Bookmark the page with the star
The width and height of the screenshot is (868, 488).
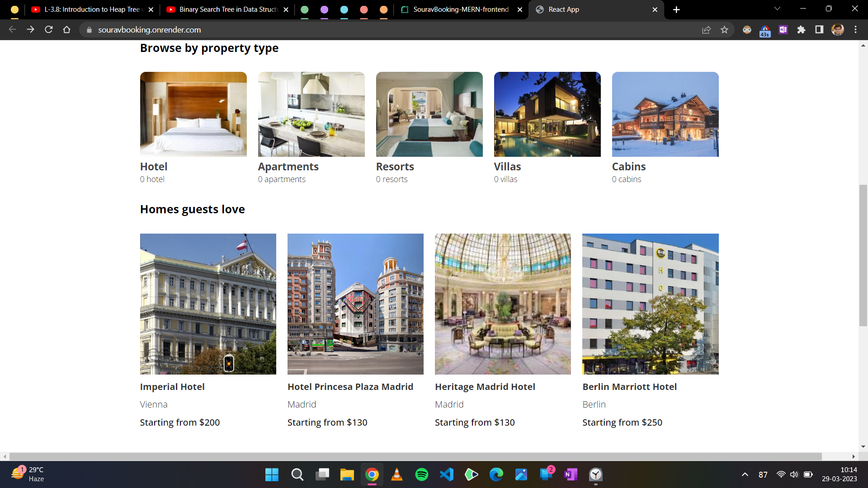724,30
